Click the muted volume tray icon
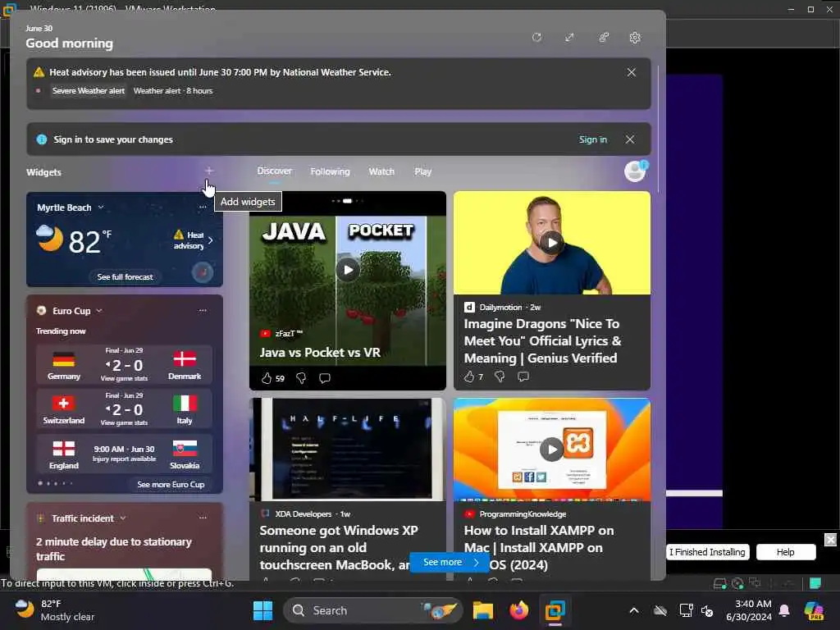The width and height of the screenshot is (840, 630). 707,610
